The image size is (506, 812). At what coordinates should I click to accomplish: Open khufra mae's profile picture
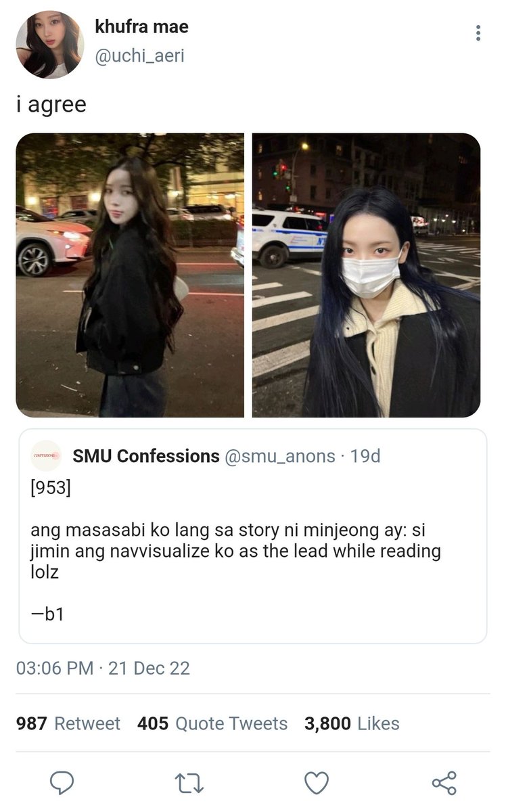(x=49, y=44)
